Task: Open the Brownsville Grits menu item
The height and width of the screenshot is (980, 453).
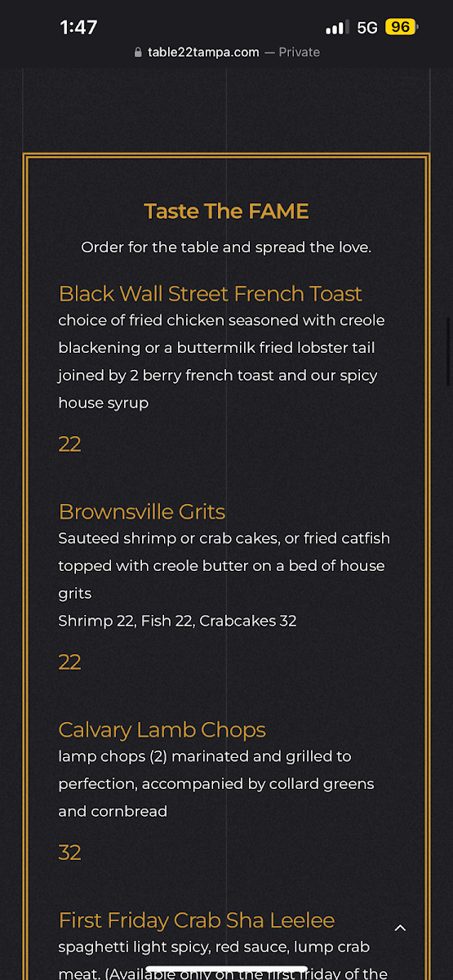Action: [142, 511]
